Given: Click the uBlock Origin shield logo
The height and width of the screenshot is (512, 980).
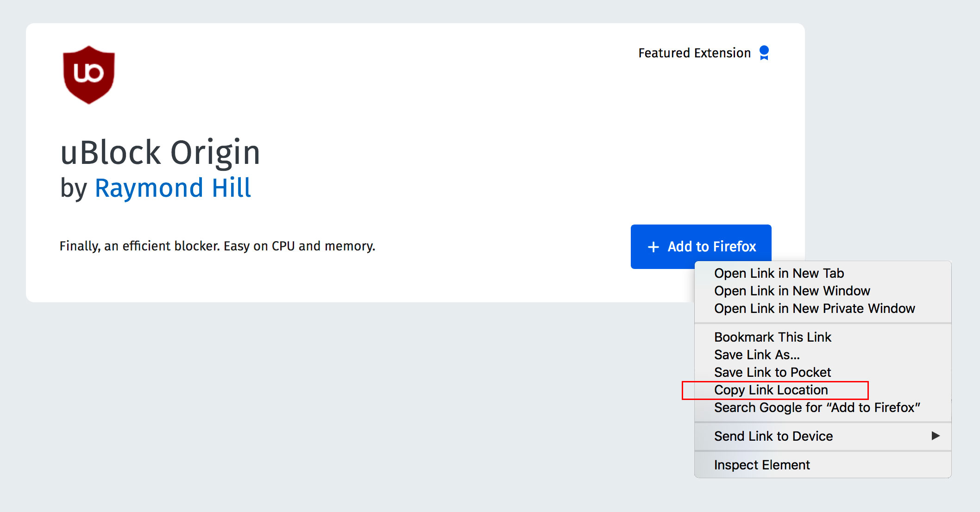Looking at the screenshot, I should [x=88, y=75].
